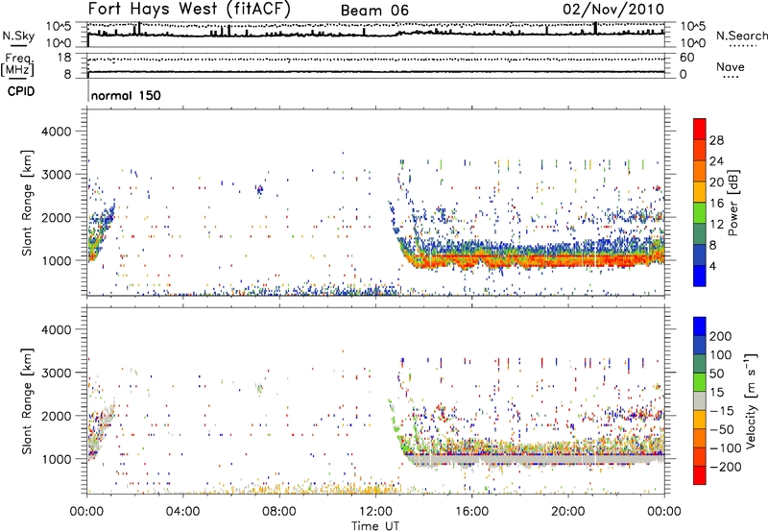Click the Power [dB] colorbar label

click(x=732, y=203)
